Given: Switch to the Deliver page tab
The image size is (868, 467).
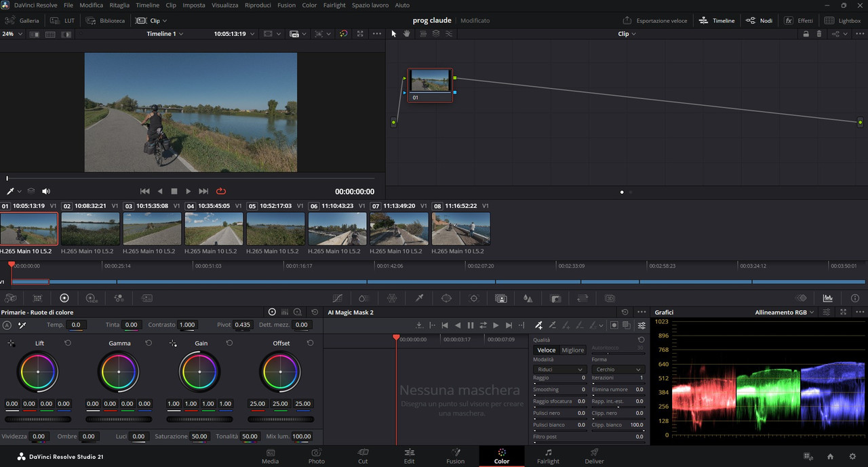Looking at the screenshot, I should coord(594,456).
